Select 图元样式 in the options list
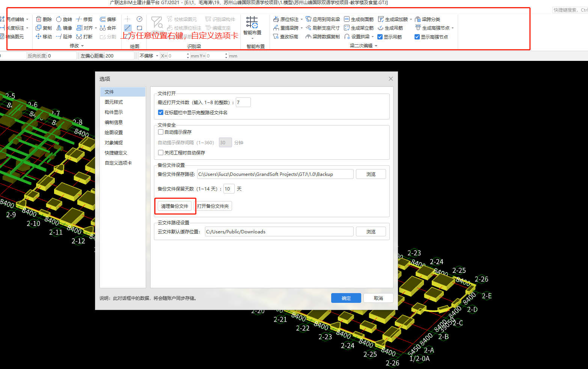588x369 pixels. 113,102
